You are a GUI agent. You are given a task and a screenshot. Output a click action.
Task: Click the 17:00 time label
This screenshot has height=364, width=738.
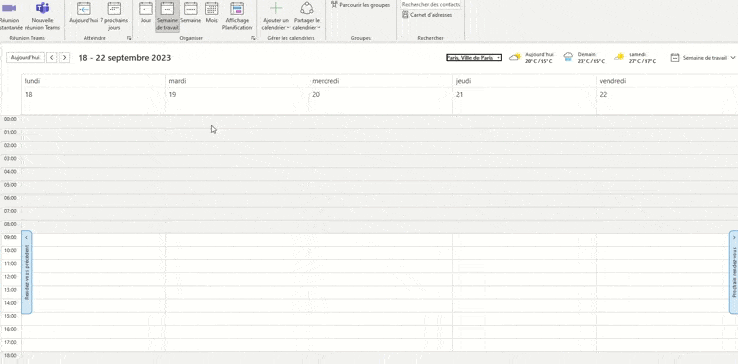[x=10, y=342]
